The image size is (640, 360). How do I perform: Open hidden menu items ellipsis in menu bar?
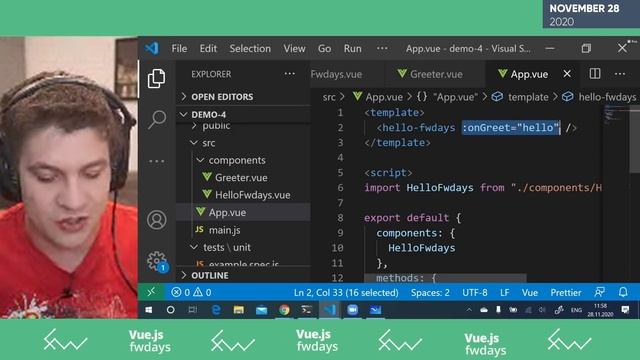pos(382,48)
